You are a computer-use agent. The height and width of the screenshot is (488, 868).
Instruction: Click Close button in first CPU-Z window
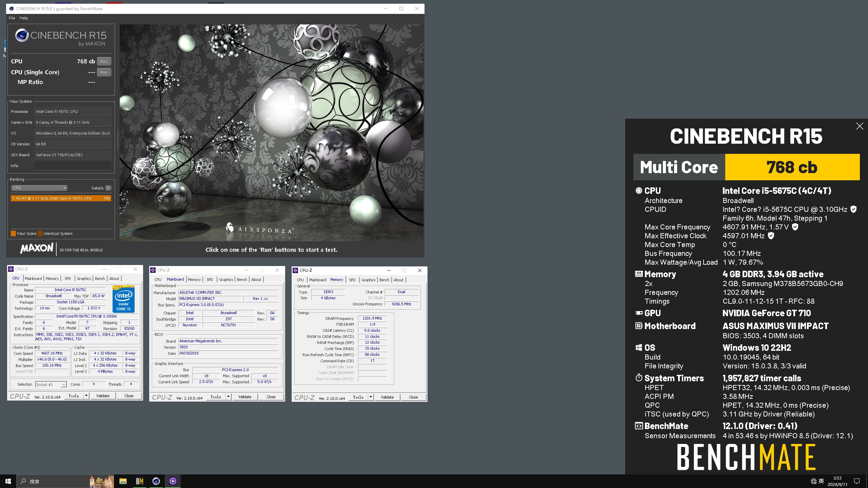(x=129, y=396)
